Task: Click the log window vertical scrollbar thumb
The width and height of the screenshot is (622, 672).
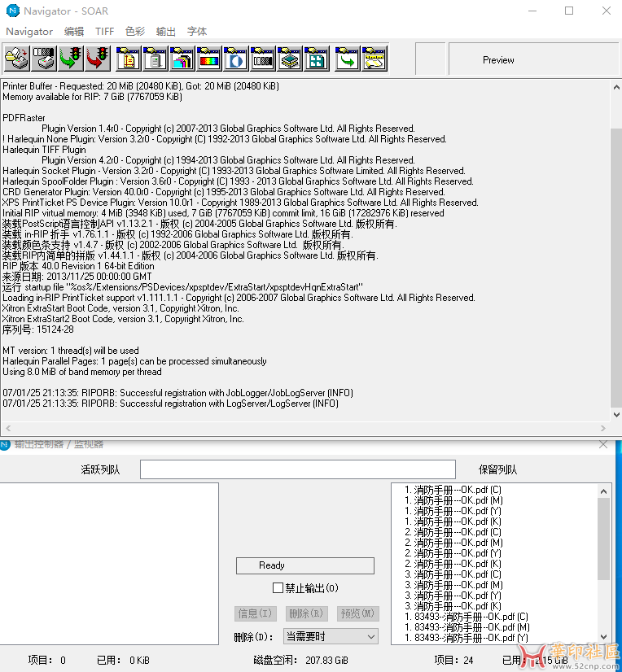Action: [x=616, y=268]
